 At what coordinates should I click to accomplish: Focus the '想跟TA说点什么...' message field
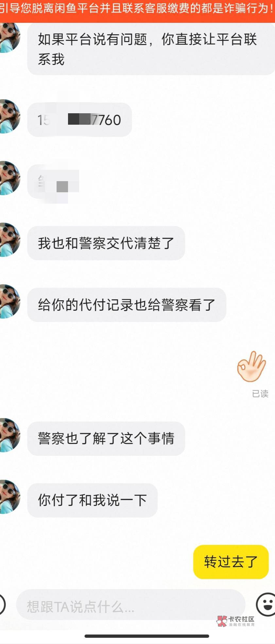131,605
